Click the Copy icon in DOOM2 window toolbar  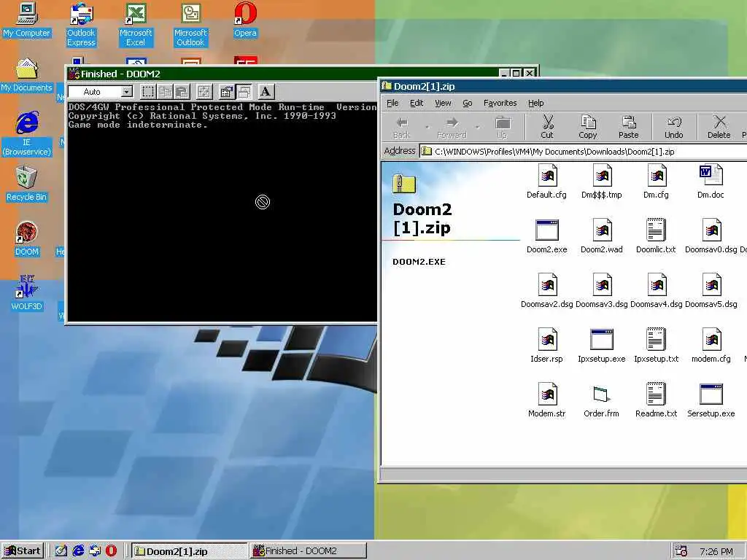click(166, 91)
